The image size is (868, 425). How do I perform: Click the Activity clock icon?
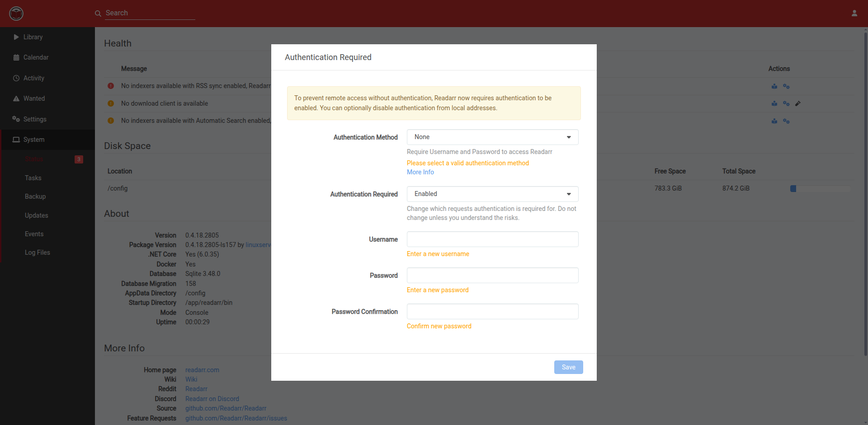pyautogui.click(x=16, y=78)
